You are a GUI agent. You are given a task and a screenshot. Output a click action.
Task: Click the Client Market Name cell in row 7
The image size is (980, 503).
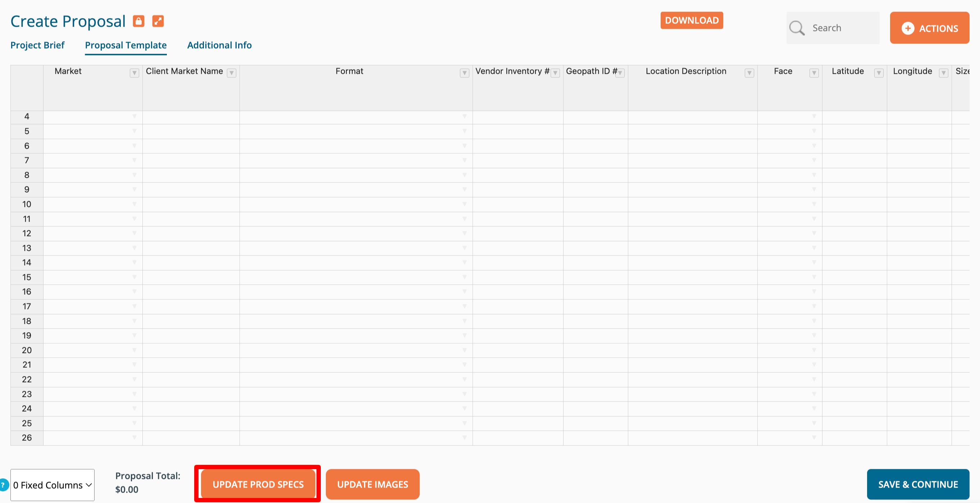point(191,160)
